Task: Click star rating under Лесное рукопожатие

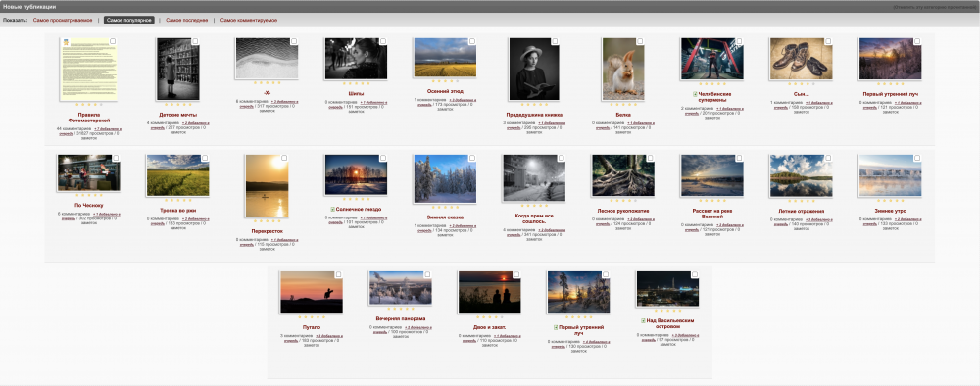Action: (623, 201)
